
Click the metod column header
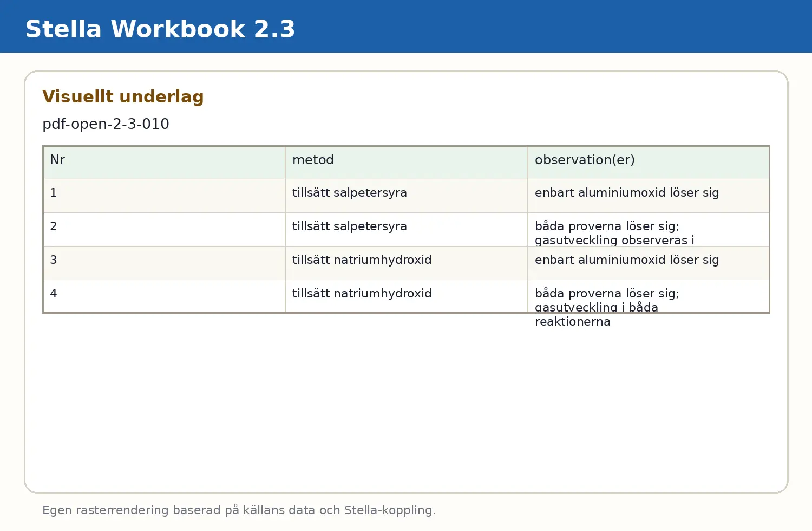point(407,163)
